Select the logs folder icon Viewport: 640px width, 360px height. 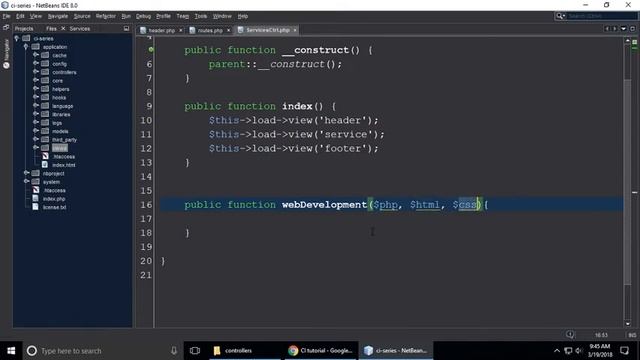tap(45, 122)
